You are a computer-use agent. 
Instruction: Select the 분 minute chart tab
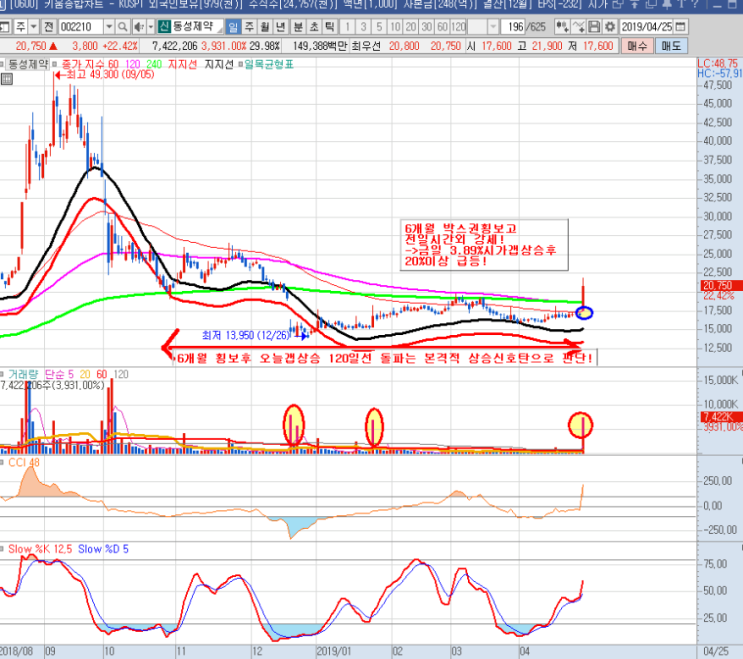click(x=298, y=27)
